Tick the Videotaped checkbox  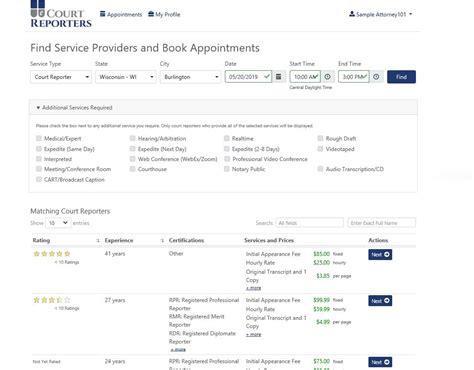coord(320,149)
